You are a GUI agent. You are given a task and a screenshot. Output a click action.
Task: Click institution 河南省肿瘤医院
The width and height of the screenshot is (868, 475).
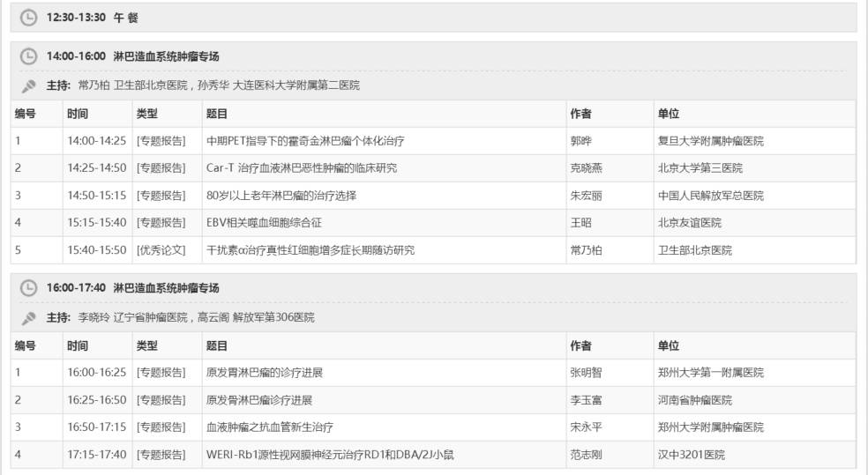point(695,400)
